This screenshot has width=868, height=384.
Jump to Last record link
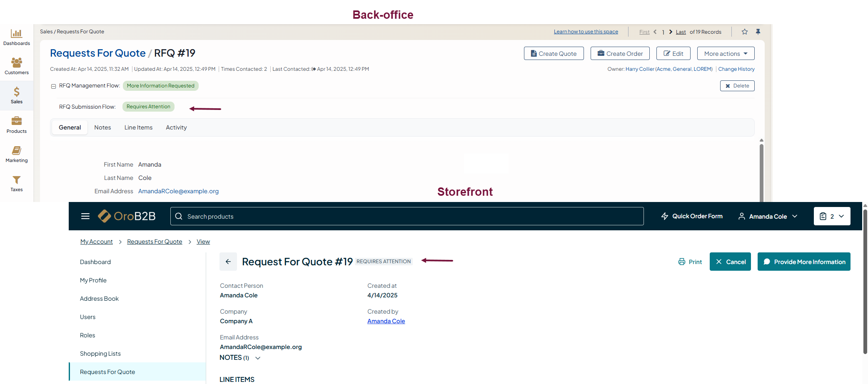point(681,32)
